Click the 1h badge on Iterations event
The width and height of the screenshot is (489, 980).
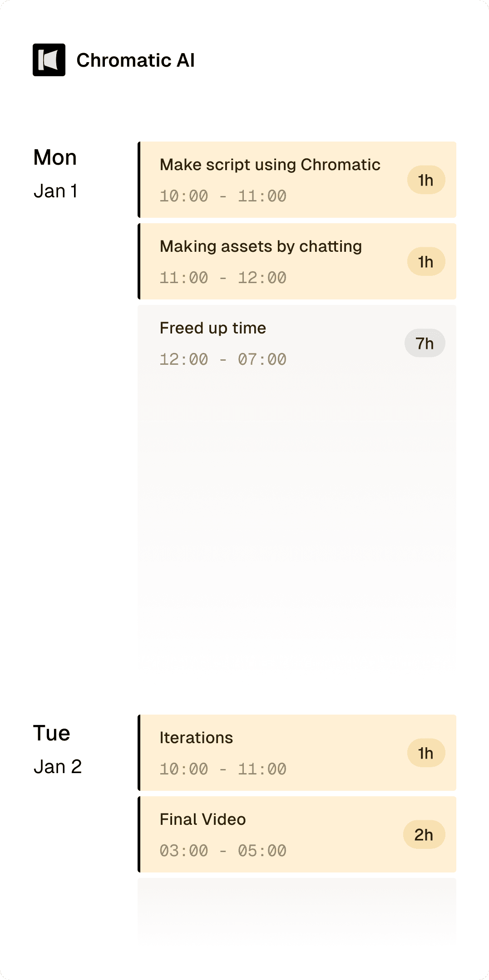click(x=425, y=753)
